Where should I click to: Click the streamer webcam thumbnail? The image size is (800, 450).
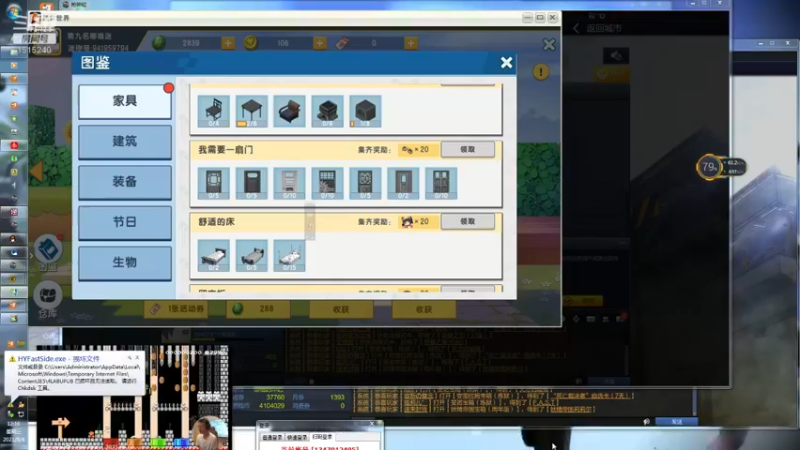tap(209, 433)
